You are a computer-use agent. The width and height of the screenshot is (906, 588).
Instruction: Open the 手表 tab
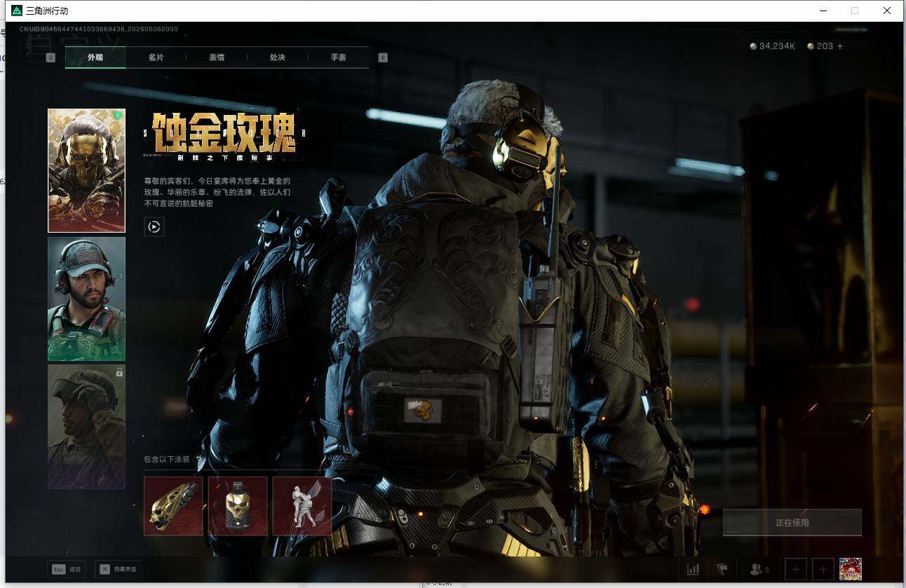coord(339,57)
